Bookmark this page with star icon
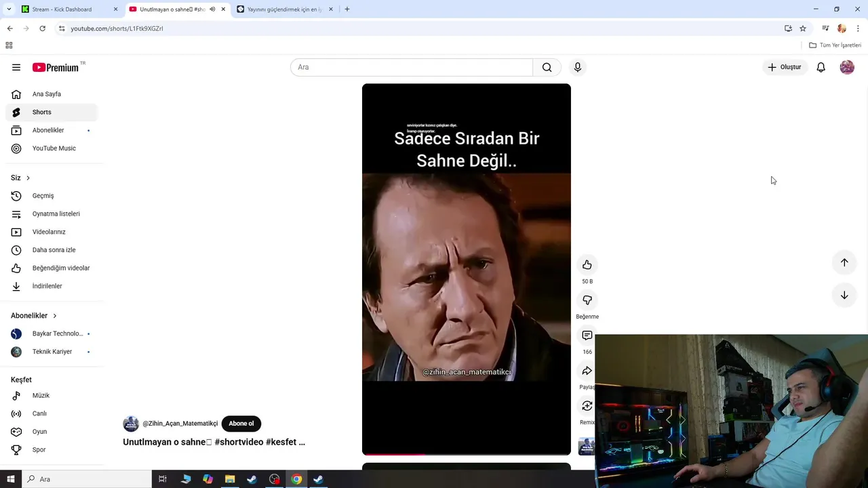The height and width of the screenshot is (488, 868). [x=803, y=28]
